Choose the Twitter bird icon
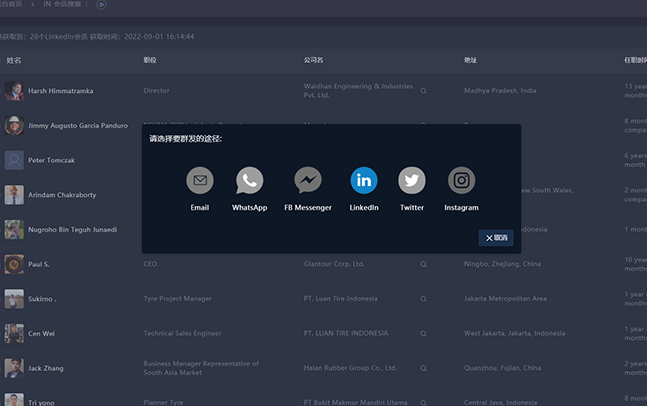 pyautogui.click(x=412, y=180)
